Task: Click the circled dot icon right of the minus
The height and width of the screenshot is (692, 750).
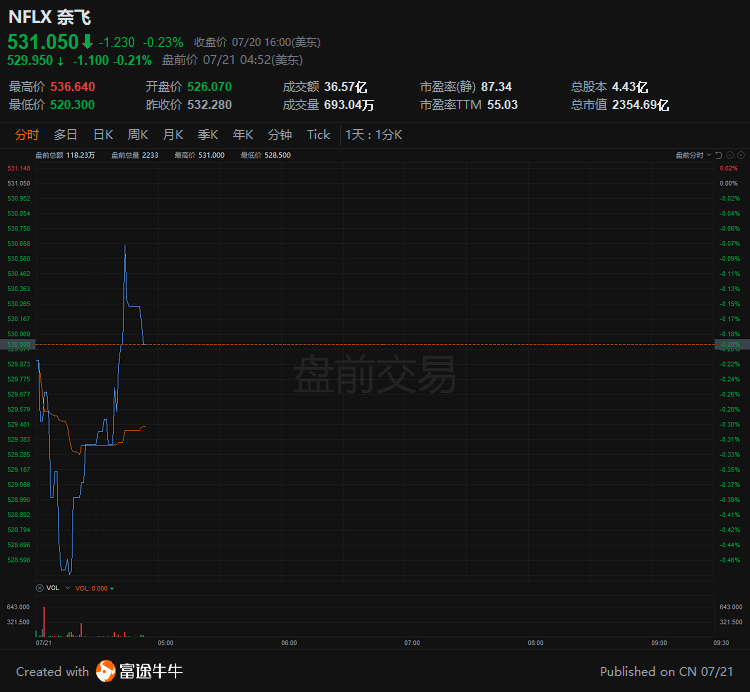Action: pyautogui.click(x=741, y=155)
